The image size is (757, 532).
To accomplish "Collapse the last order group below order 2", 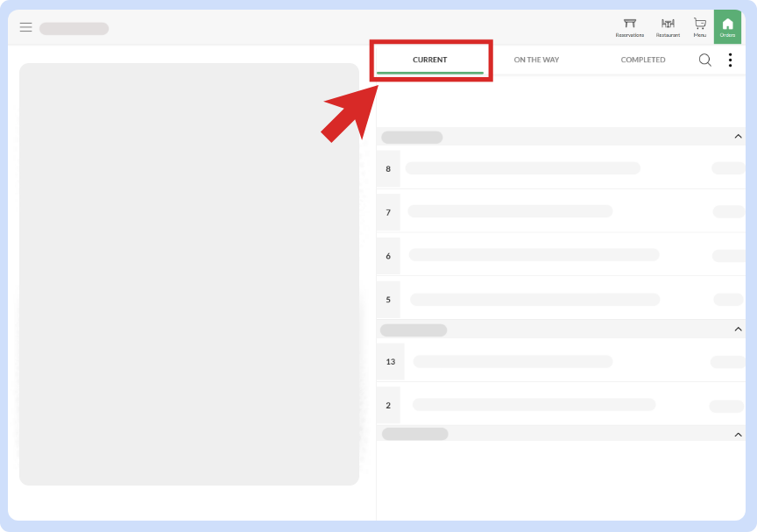I will 738,433.
